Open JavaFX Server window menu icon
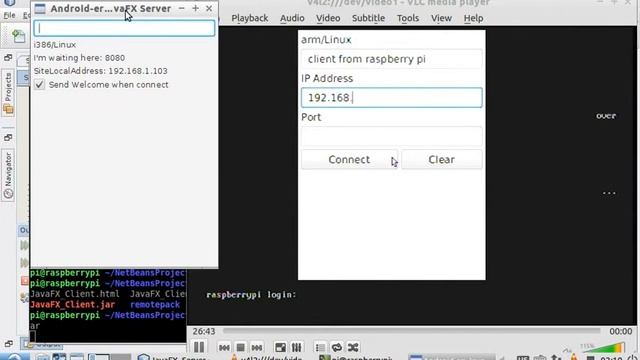The height and width of the screenshot is (360, 640). (40, 9)
